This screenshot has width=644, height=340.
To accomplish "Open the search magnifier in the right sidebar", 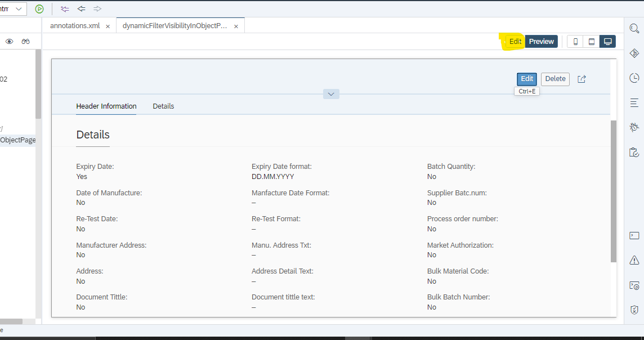I will pyautogui.click(x=634, y=26).
